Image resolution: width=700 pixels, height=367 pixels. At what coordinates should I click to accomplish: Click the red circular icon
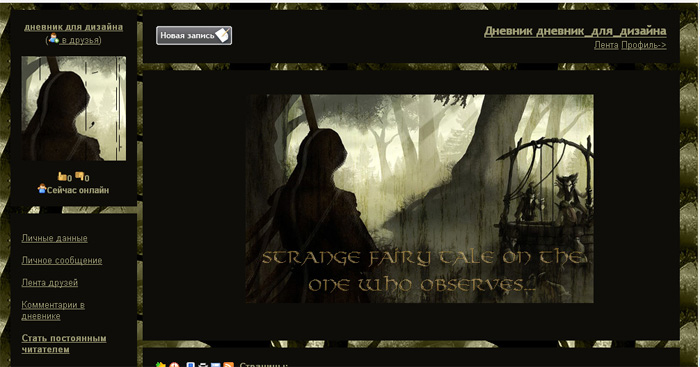pos(174,365)
